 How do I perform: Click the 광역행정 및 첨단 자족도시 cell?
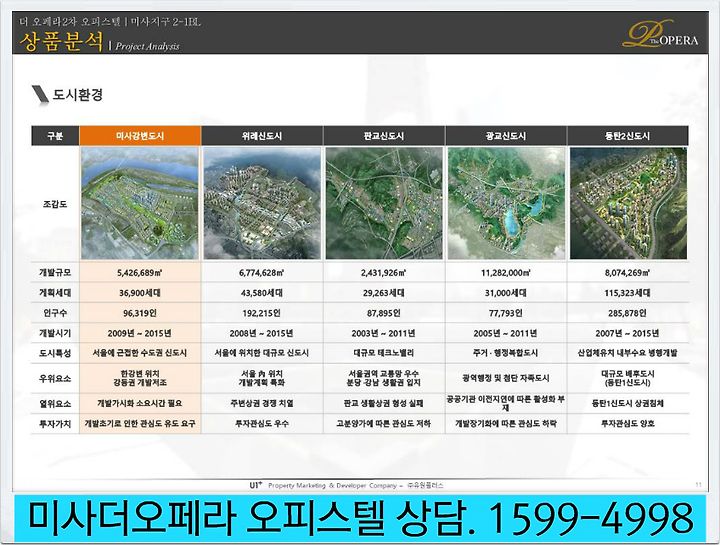click(506, 378)
